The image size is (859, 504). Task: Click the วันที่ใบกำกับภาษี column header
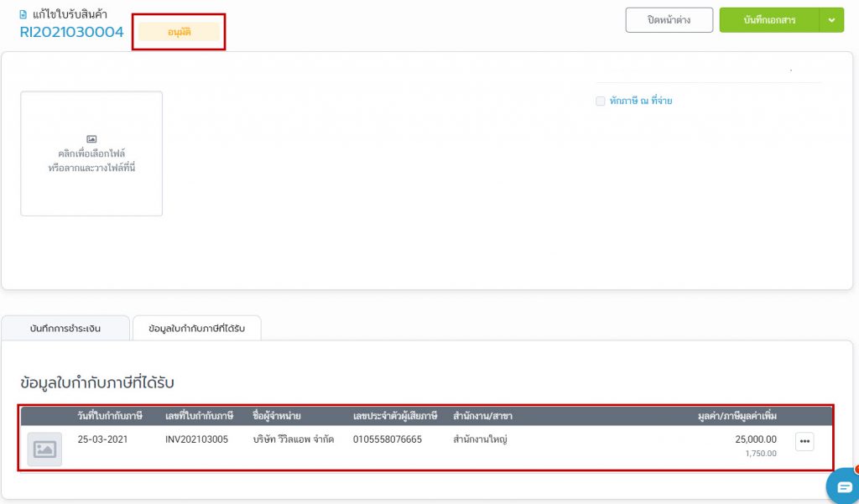[109, 416]
